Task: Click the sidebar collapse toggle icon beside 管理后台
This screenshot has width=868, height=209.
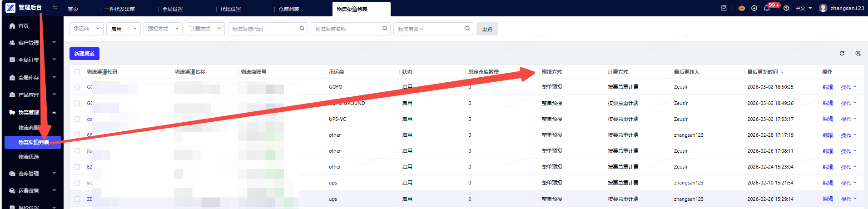Action: (x=55, y=7)
